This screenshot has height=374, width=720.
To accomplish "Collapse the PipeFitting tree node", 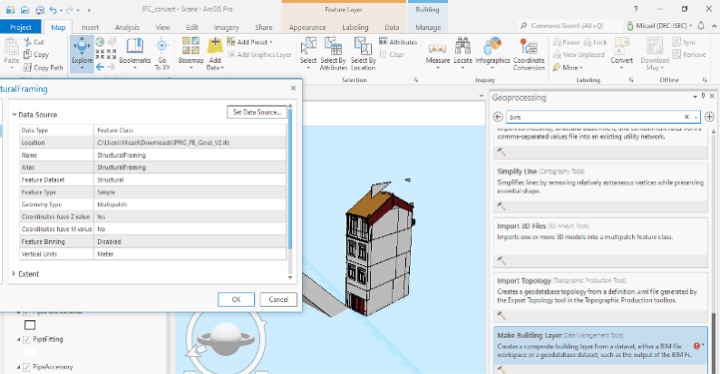I will (x=19, y=340).
